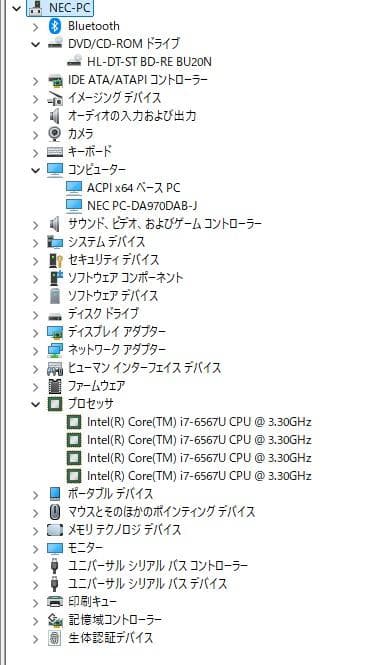
Task: Select the IDE ATA/ATAPI コントローラー label
Action: pos(138,80)
